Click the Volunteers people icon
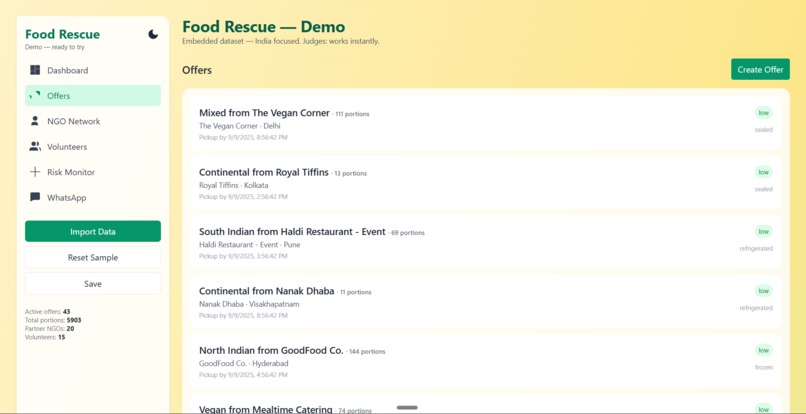Image resolution: width=806 pixels, height=414 pixels. tap(35, 147)
